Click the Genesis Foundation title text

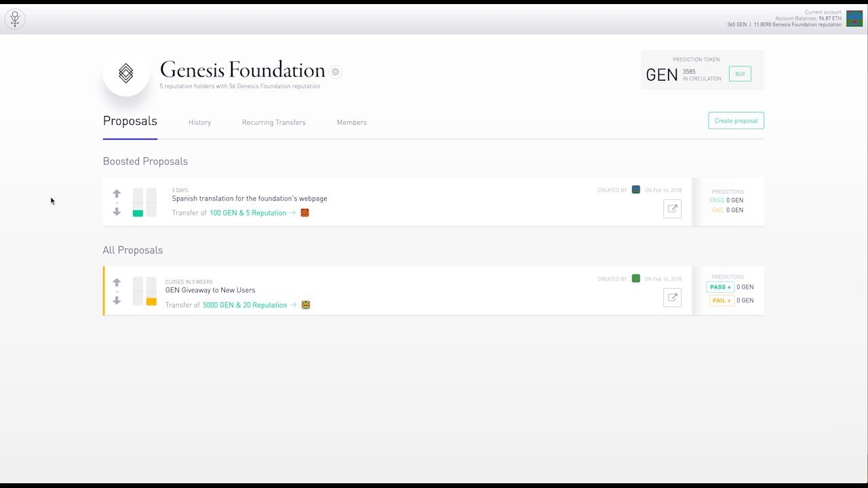[243, 70]
